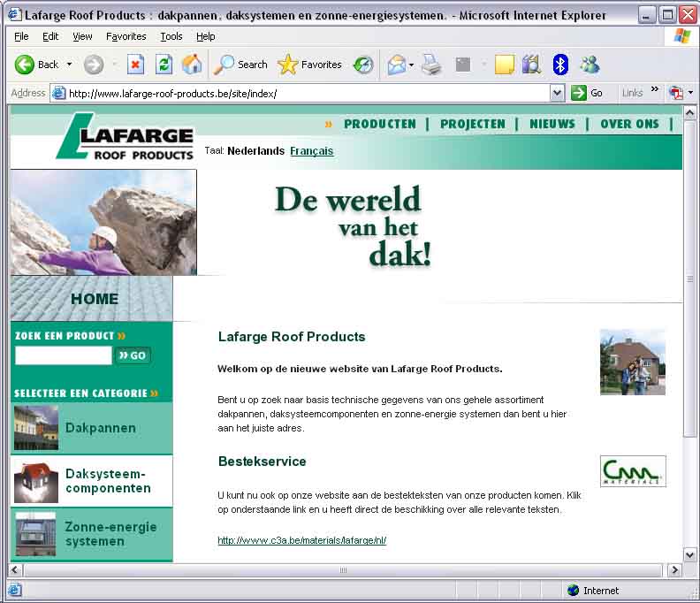
Task: Open the Edit menu
Action: pos(50,36)
